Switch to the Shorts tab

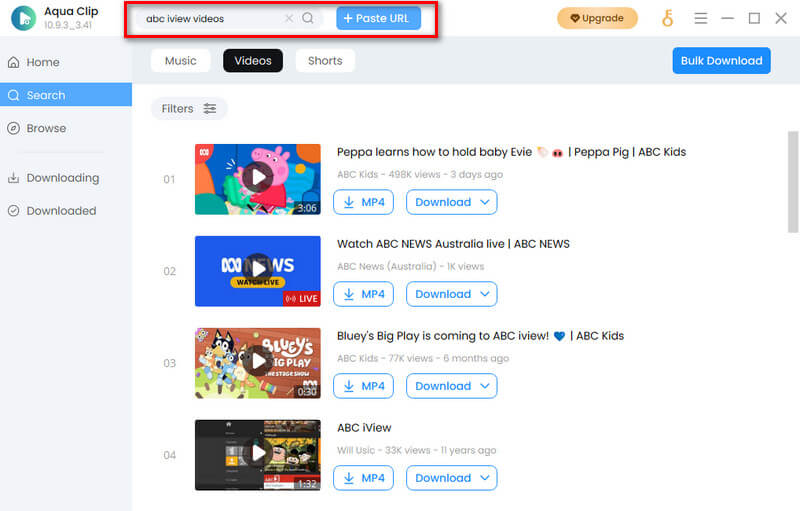(325, 61)
